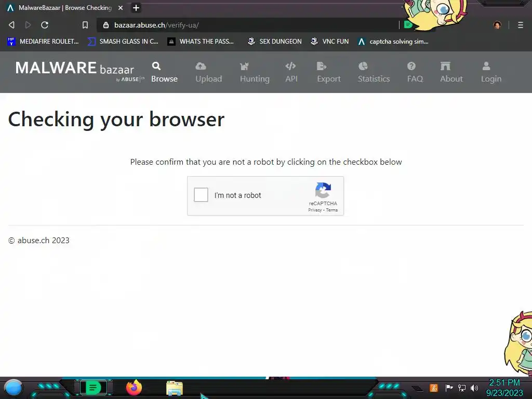Image resolution: width=532 pixels, height=399 pixels.
Task: Click the Statistics pie chart icon
Action: [x=363, y=66]
